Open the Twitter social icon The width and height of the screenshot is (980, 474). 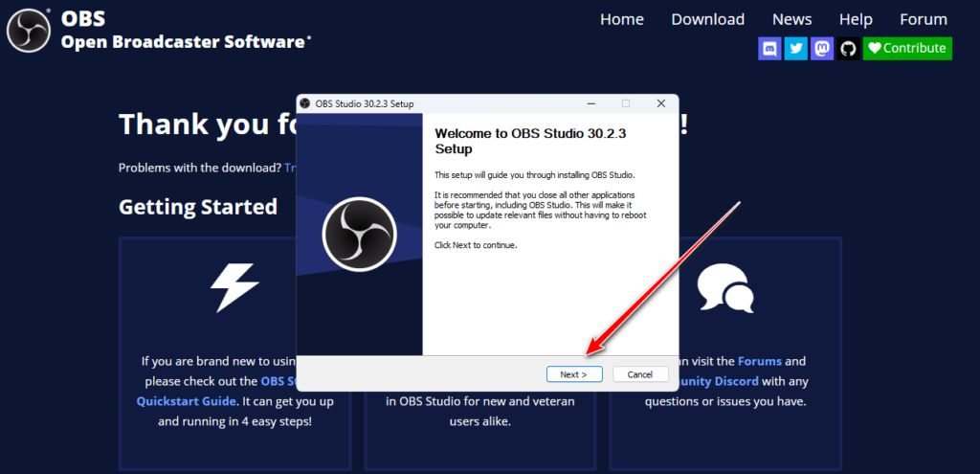point(795,48)
